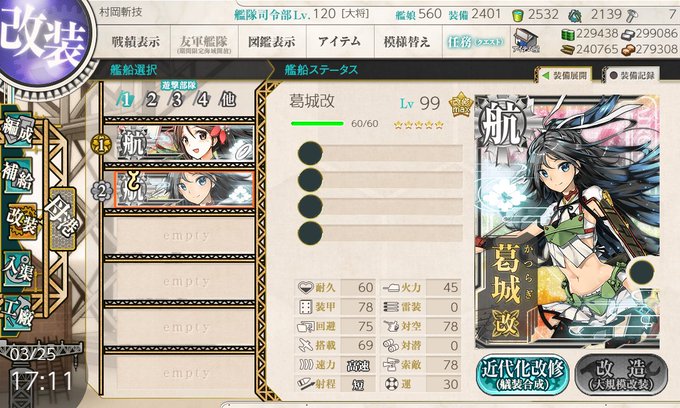The width and height of the screenshot is (680, 408).
Task: Select first ship in fleet list
Action: [185, 144]
